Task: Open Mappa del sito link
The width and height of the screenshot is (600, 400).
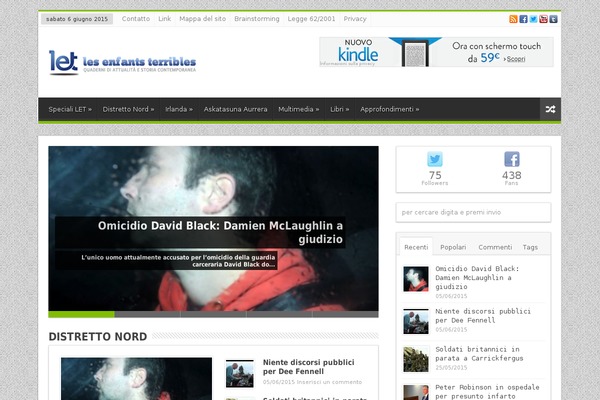Action: pos(202,19)
